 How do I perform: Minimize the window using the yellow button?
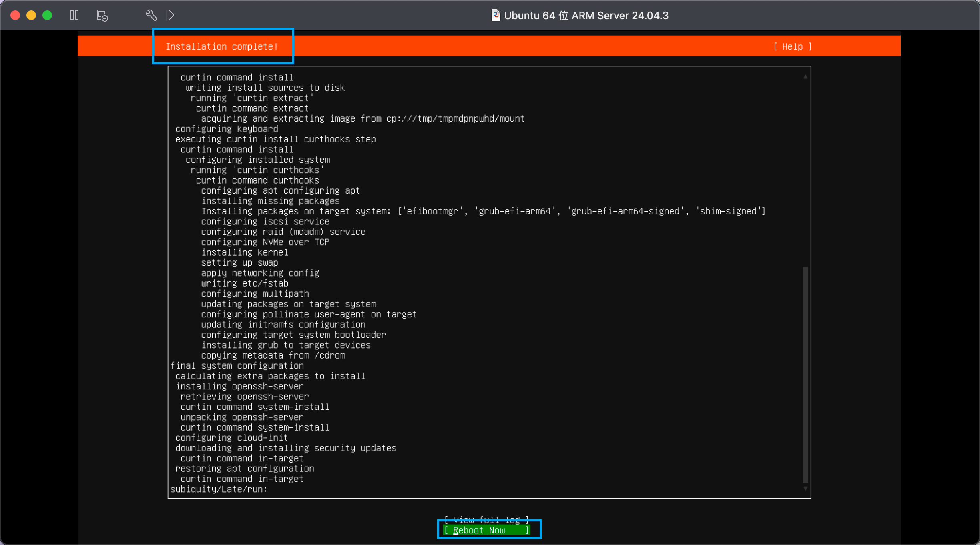click(31, 16)
